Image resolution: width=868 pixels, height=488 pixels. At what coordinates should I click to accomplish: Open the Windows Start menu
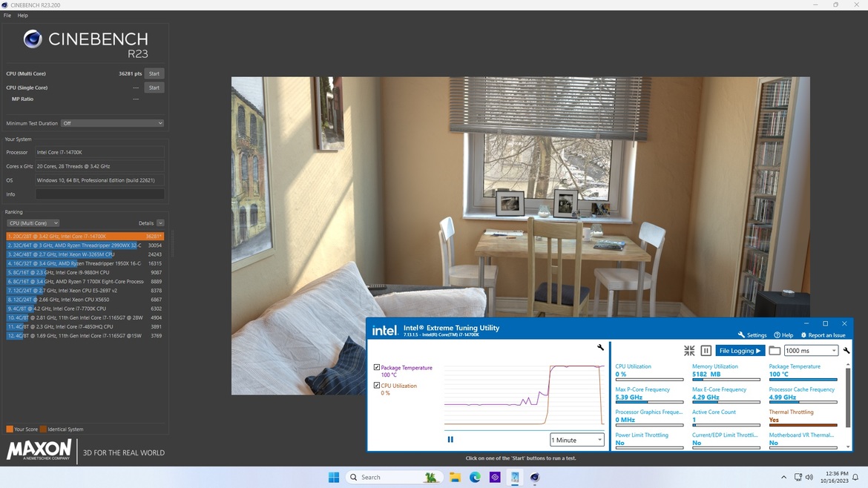click(334, 477)
